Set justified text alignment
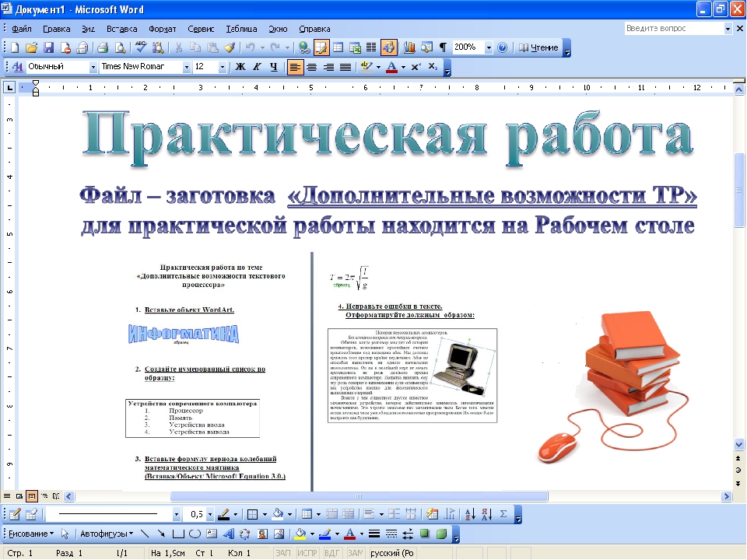 (x=345, y=67)
